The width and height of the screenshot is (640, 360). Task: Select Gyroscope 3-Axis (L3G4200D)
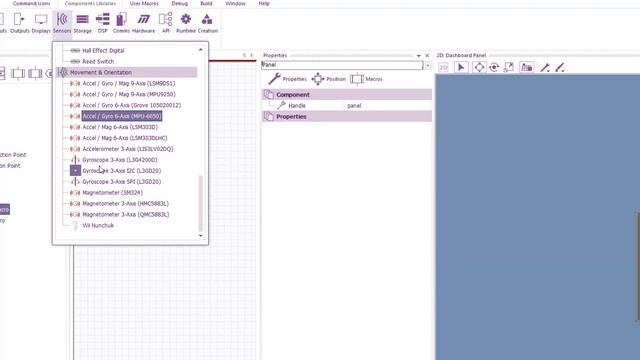click(x=120, y=160)
